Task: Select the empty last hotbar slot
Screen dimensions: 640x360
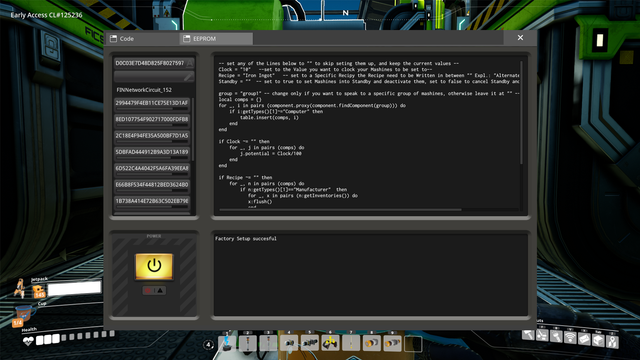Action: (x=413, y=343)
